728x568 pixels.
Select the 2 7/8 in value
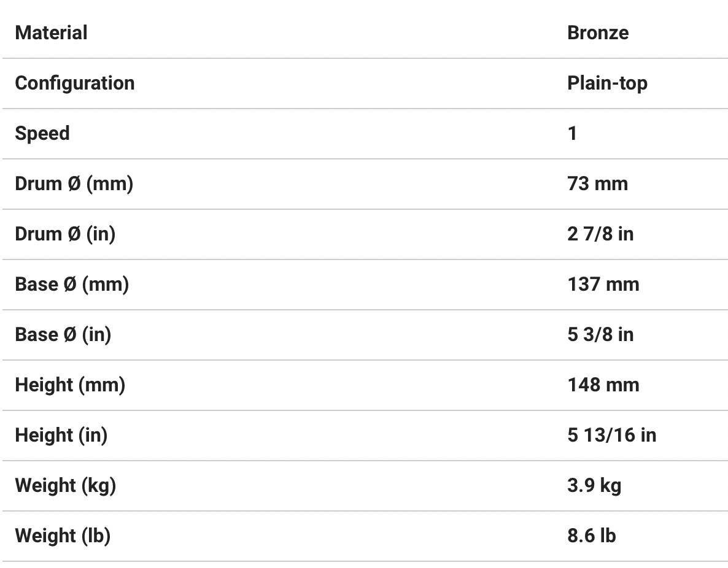click(x=600, y=234)
